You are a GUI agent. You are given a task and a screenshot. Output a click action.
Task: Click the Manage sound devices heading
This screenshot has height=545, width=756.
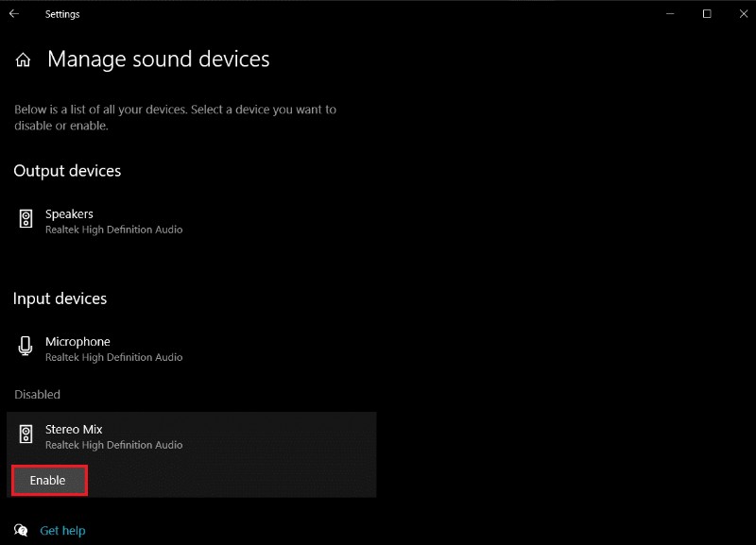click(157, 60)
